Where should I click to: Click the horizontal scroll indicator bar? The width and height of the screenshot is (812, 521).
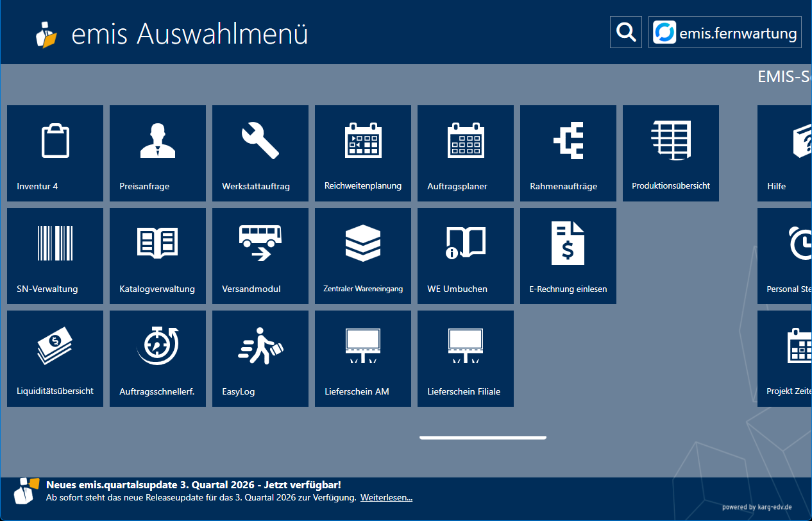pos(483,438)
